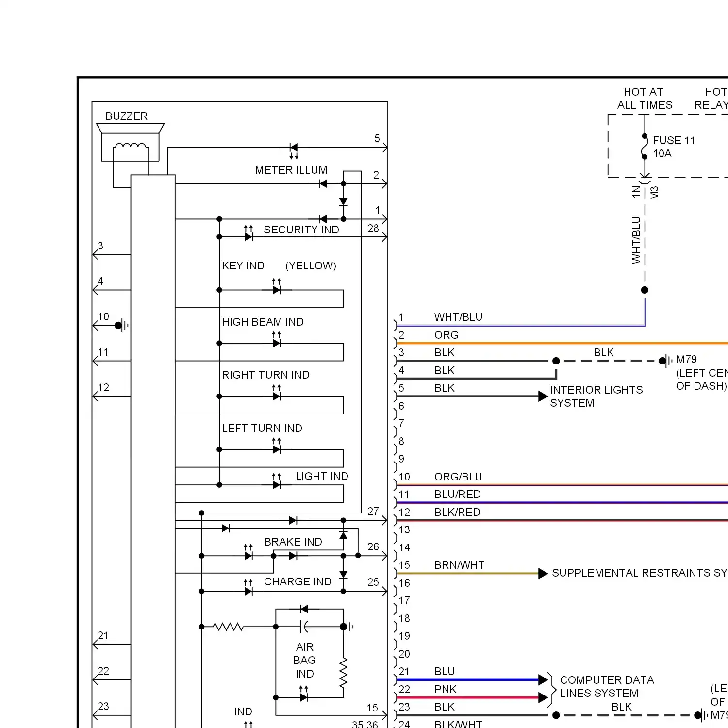
Task: Click the ground symbol at cluster pin 10
Action: 122,325
